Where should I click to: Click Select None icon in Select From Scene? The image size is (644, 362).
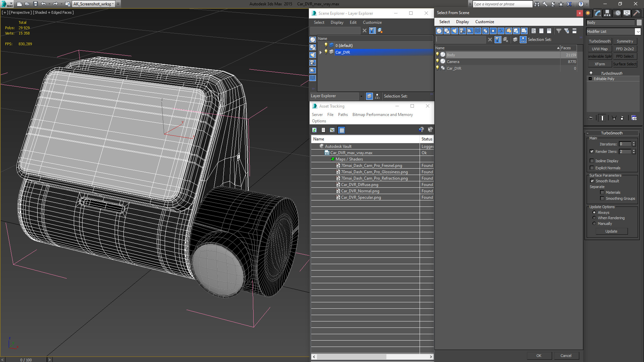pos(541,31)
